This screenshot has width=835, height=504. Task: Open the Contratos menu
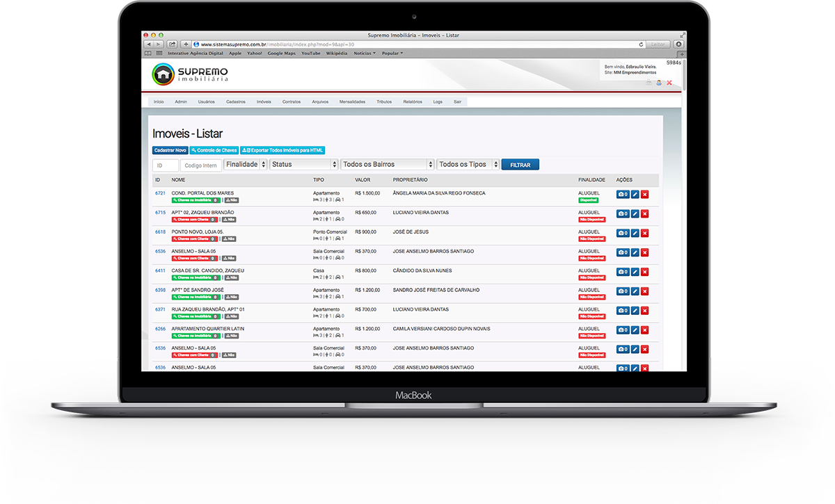pyautogui.click(x=292, y=101)
